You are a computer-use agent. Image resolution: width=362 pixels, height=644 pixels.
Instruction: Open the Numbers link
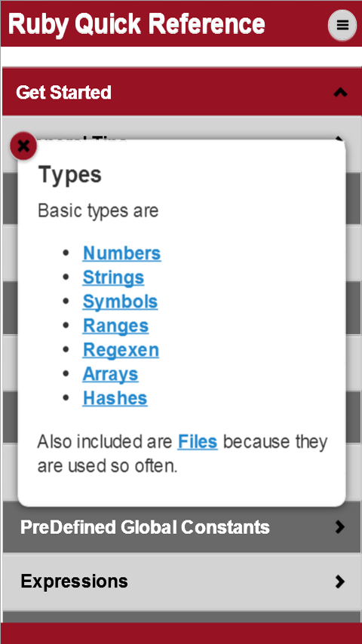(x=121, y=253)
